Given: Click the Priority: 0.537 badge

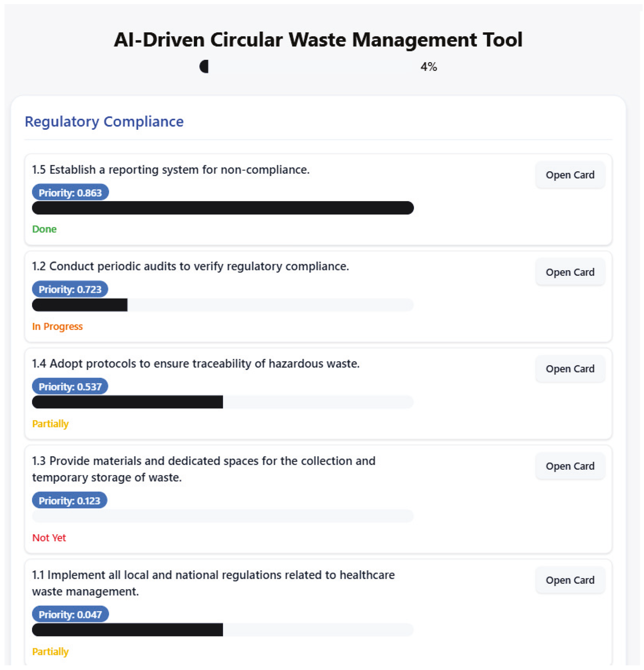Looking at the screenshot, I should tap(70, 387).
